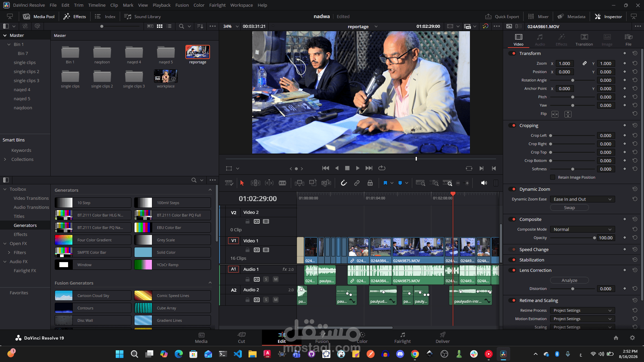The width and height of the screenshot is (644, 362).
Task: Toggle the position lock icon
Action: click(x=370, y=183)
